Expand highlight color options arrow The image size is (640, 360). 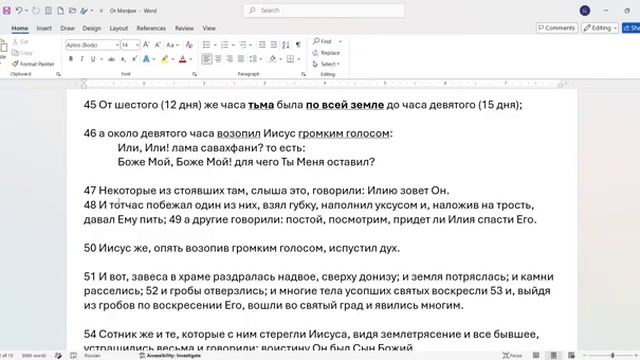point(173,59)
